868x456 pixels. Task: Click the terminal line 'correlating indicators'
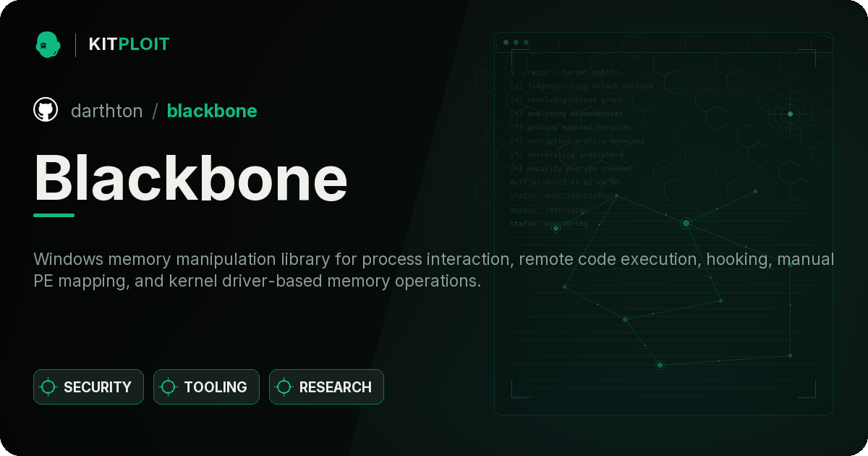click(x=566, y=155)
